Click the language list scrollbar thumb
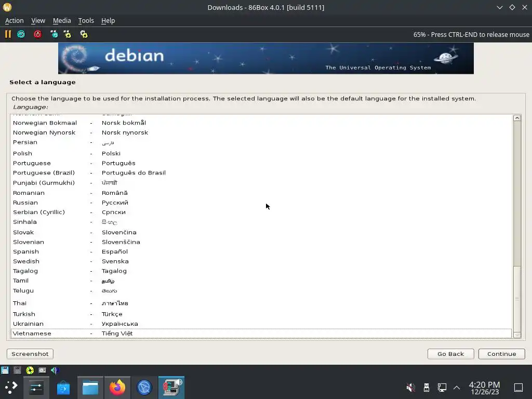The image size is (532, 399). pos(517,299)
